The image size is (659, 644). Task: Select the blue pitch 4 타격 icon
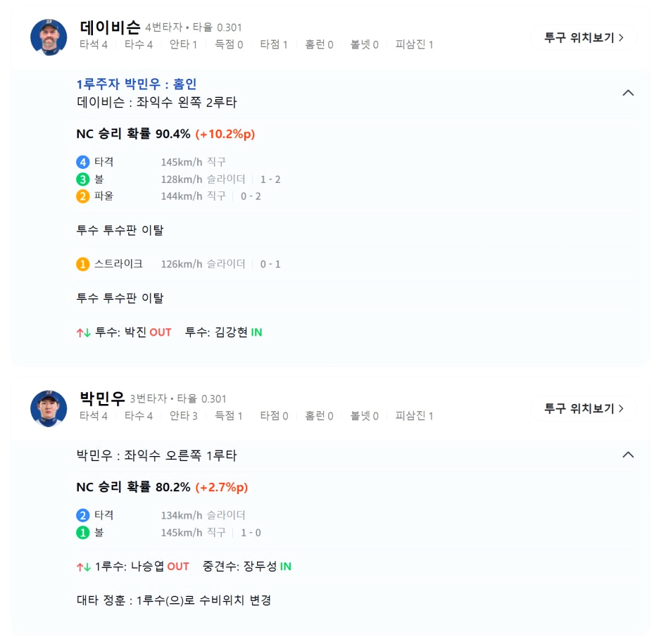(x=84, y=162)
